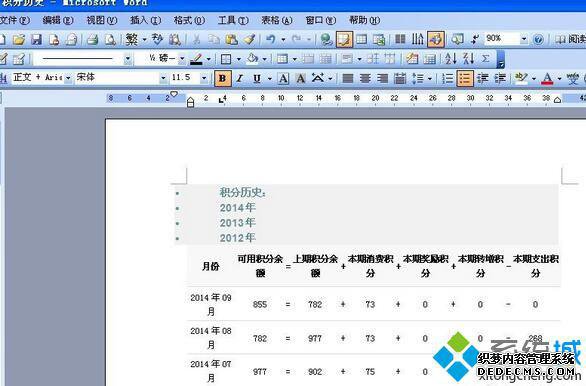586x386 pixels.
Task: Center the text alignment icon
Action: 365,78
